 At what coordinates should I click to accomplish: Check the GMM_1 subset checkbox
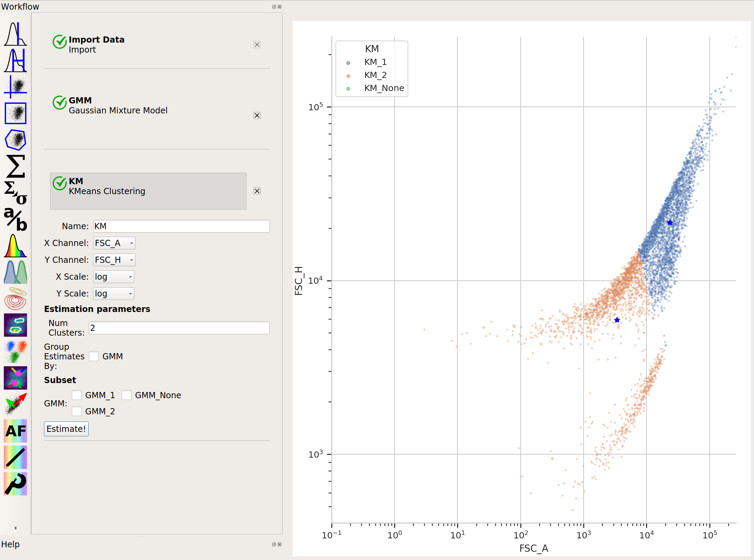tap(77, 395)
